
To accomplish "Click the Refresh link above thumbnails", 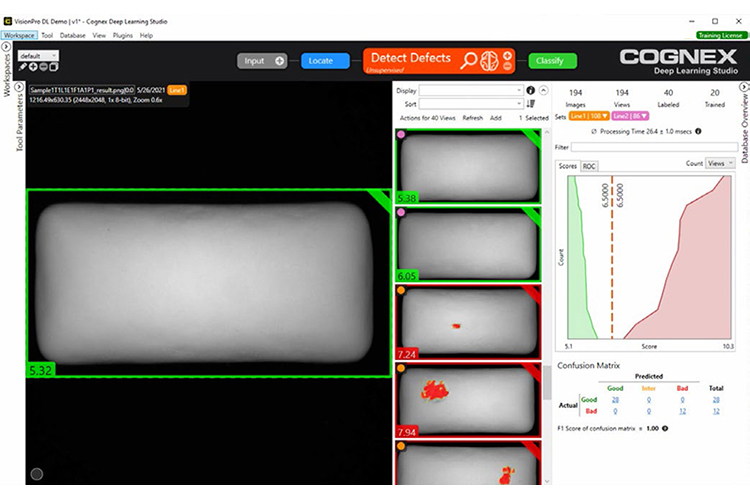I will (x=472, y=118).
